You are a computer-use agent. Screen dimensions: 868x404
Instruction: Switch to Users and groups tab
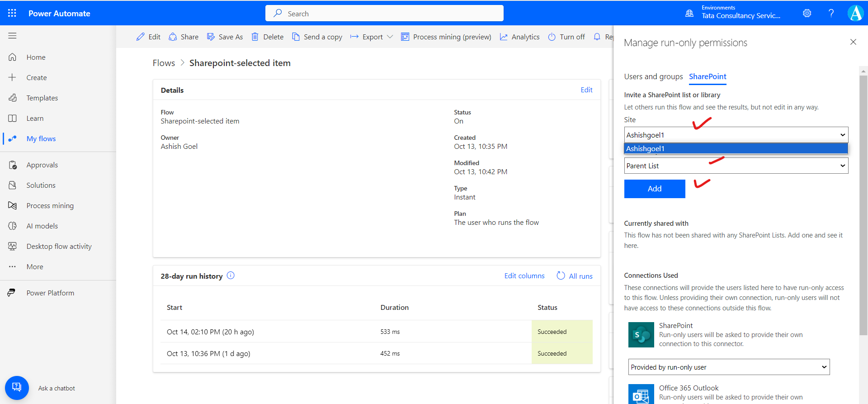(x=653, y=76)
